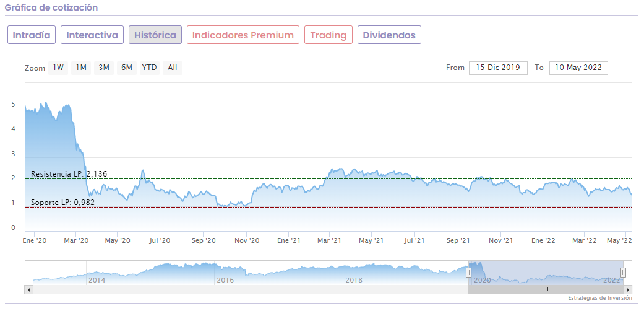This screenshot has width=644, height=311.
Task: Click the scrollbar left arrow
Action: 28,289
